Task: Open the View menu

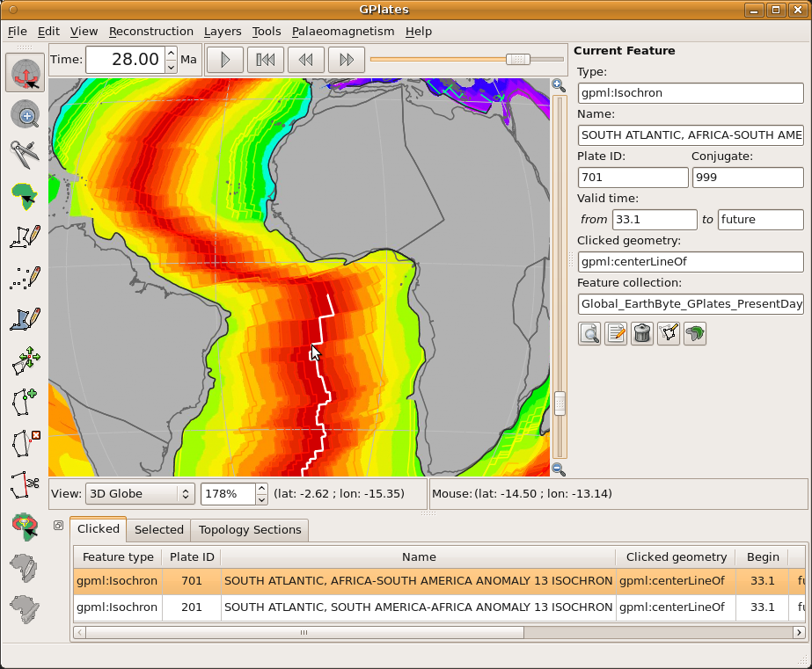Action: click(x=84, y=32)
